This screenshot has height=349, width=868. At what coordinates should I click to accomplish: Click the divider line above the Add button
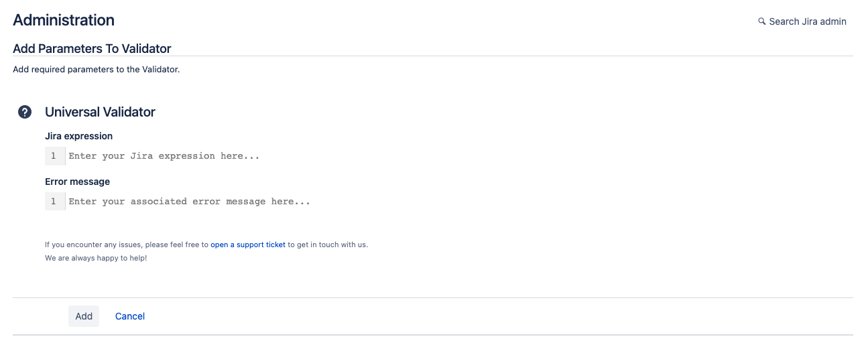433,297
